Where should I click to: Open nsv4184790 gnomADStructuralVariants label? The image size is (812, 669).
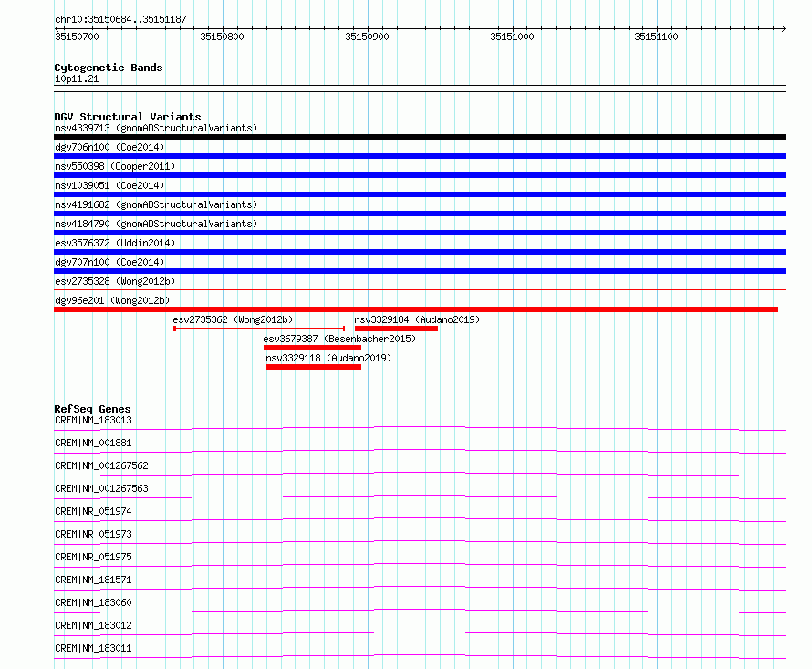[x=156, y=224]
